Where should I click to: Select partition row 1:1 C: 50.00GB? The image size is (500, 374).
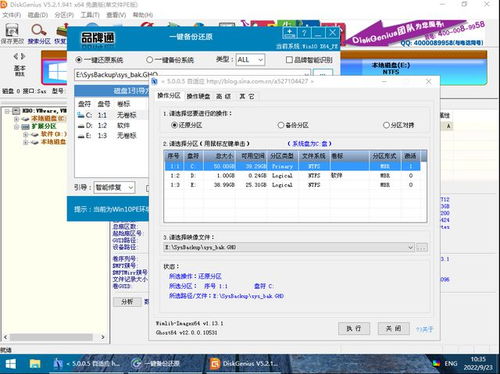(292, 166)
